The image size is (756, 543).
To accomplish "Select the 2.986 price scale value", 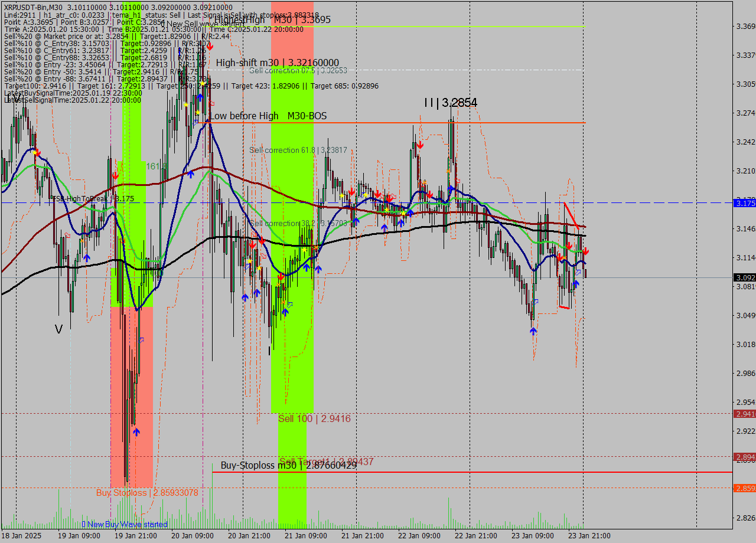I will pos(745,374).
